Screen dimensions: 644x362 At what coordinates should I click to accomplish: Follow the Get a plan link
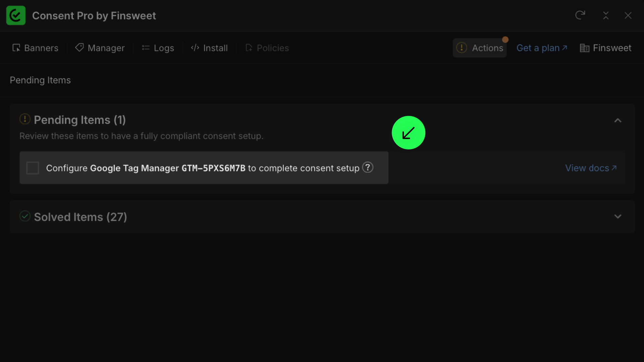(542, 48)
